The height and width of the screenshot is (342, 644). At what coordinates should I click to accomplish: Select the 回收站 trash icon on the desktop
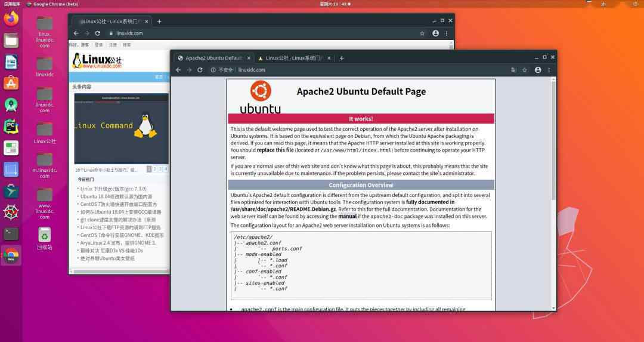44,238
